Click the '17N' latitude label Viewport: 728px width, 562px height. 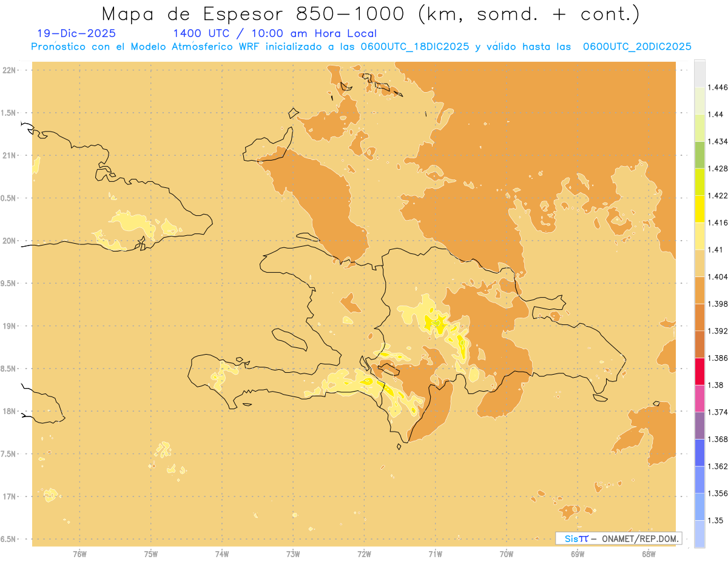tap(9, 497)
